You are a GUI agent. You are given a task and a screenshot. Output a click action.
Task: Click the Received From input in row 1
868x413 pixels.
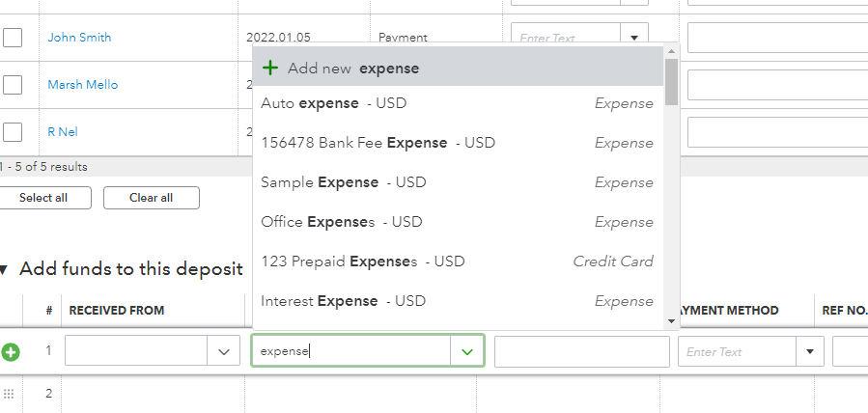[x=136, y=350]
